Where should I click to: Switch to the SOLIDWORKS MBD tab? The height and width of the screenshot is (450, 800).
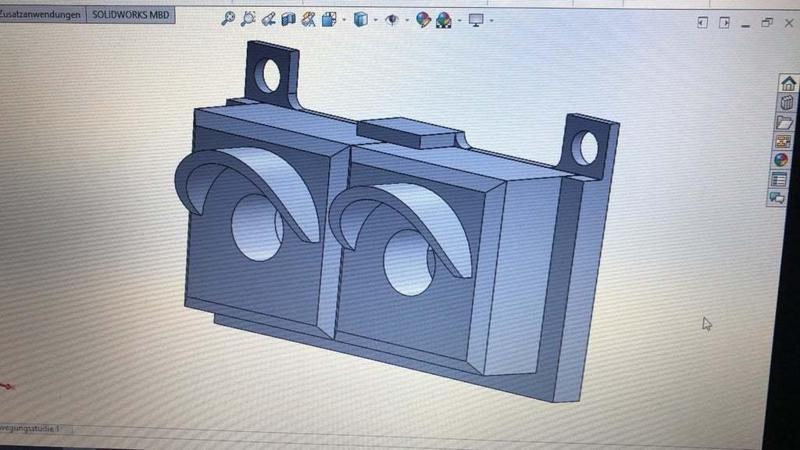(x=131, y=15)
